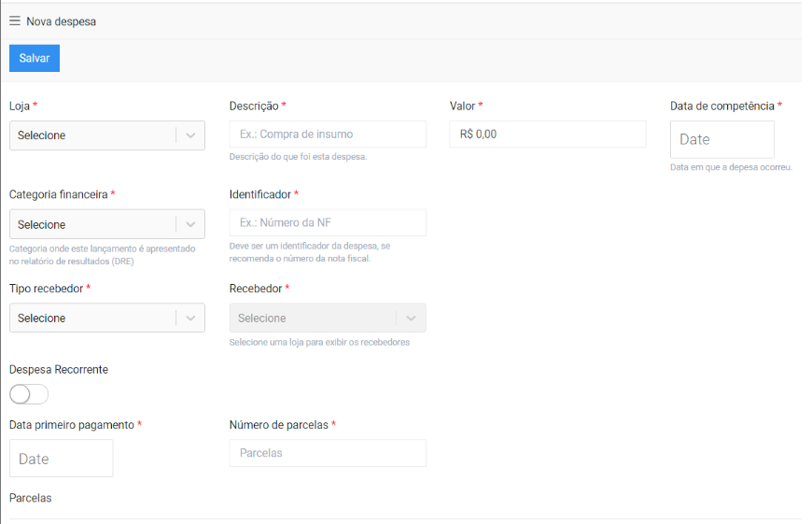
Task: Select the Data de competência date field
Action: (x=721, y=139)
